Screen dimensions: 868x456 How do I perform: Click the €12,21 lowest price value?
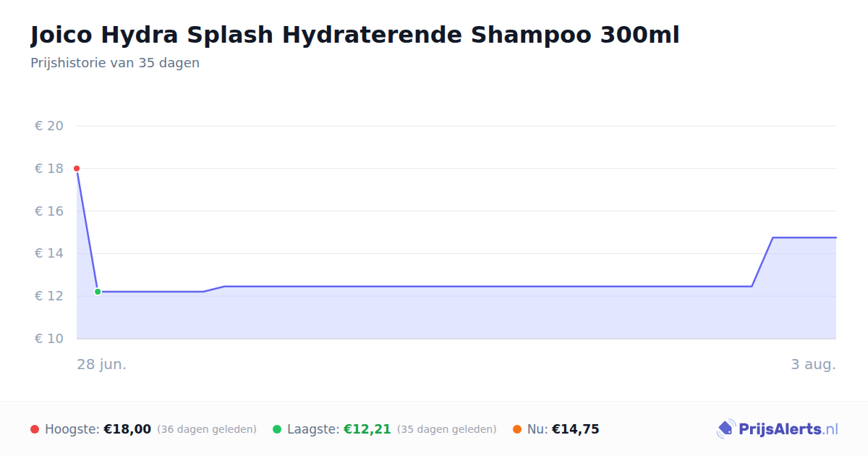click(367, 429)
